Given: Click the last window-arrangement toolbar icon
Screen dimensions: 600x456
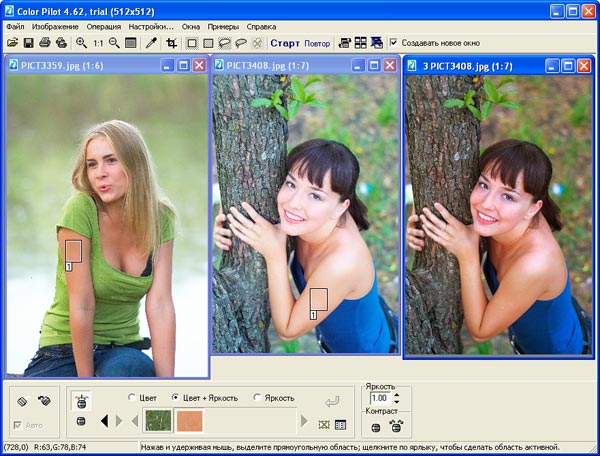Looking at the screenshot, I should tap(377, 43).
